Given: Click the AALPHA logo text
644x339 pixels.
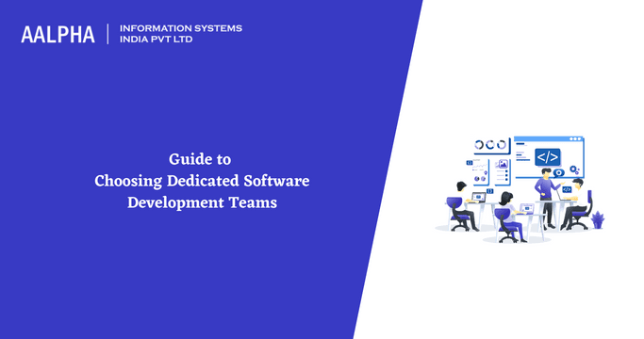Looking at the screenshot, I should tap(58, 35).
